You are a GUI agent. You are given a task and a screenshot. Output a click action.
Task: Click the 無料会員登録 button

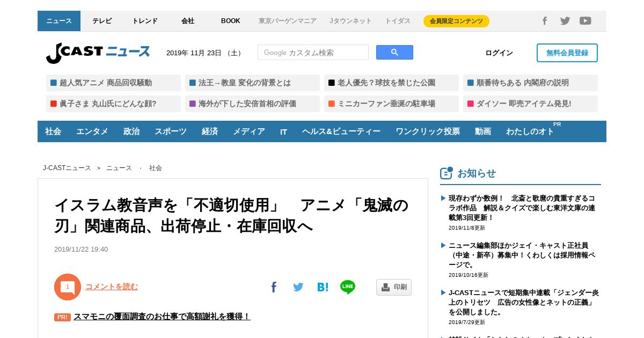(567, 53)
